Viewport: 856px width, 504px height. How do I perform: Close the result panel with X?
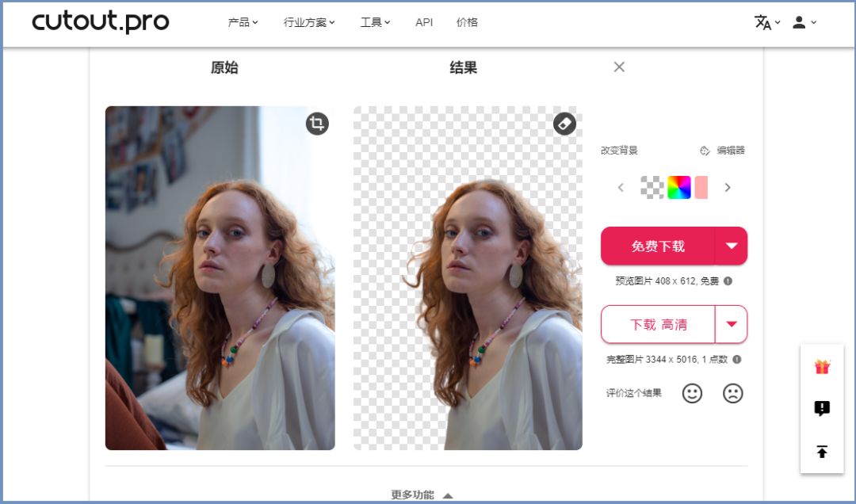click(x=619, y=67)
